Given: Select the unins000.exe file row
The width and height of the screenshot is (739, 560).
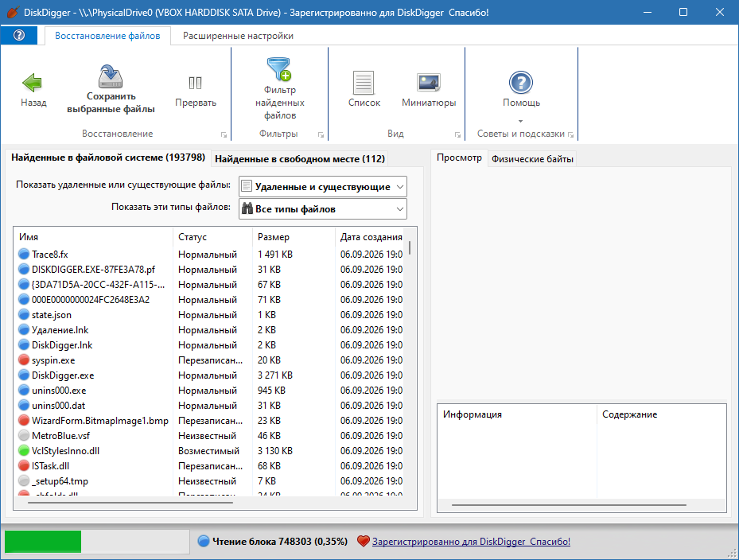Looking at the screenshot, I should 210,391.
